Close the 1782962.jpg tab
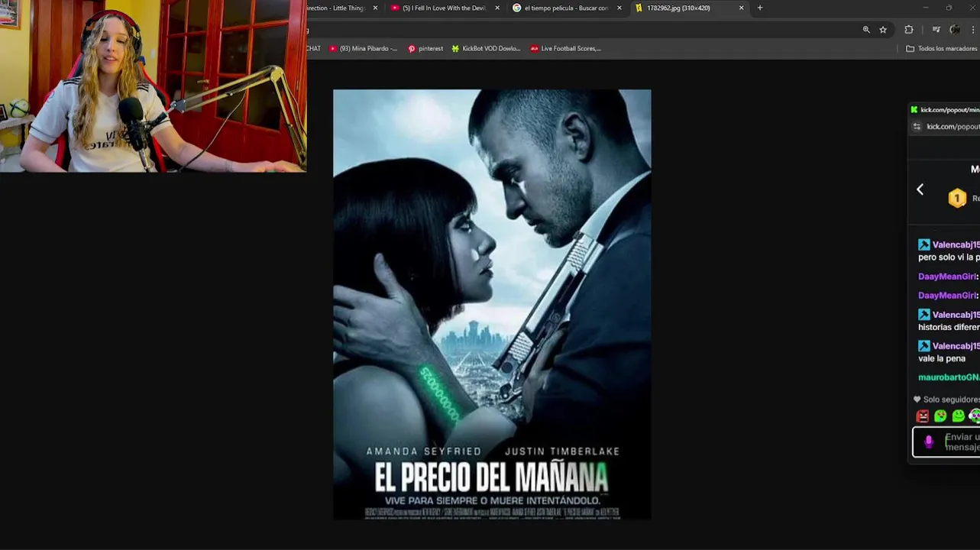980x550 pixels. (741, 8)
